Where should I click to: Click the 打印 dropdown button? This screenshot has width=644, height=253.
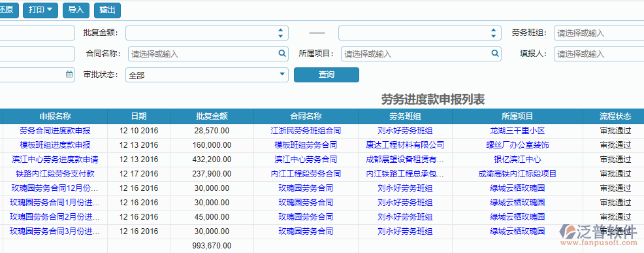click(x=40, y=10)
